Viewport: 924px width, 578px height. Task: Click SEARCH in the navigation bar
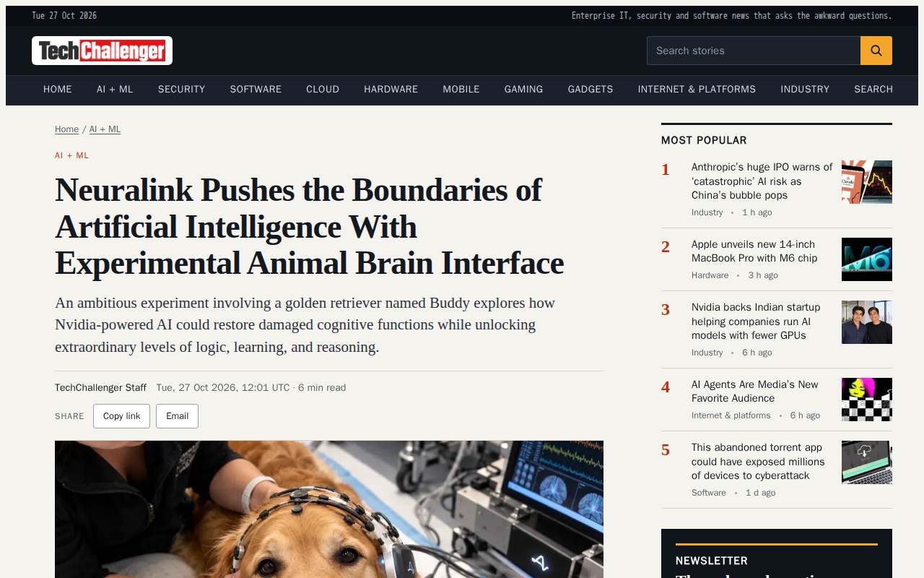tap(873, 90)
